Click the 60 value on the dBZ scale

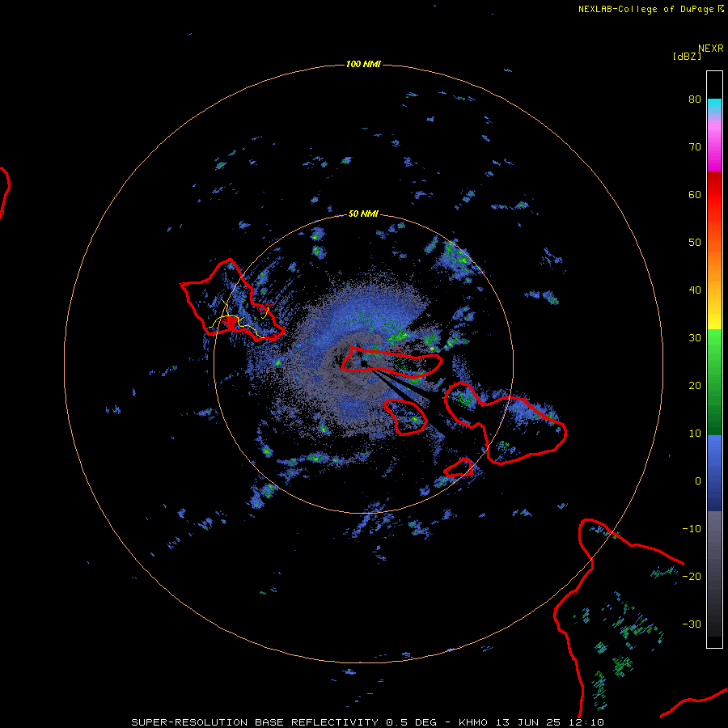(695, 195)
